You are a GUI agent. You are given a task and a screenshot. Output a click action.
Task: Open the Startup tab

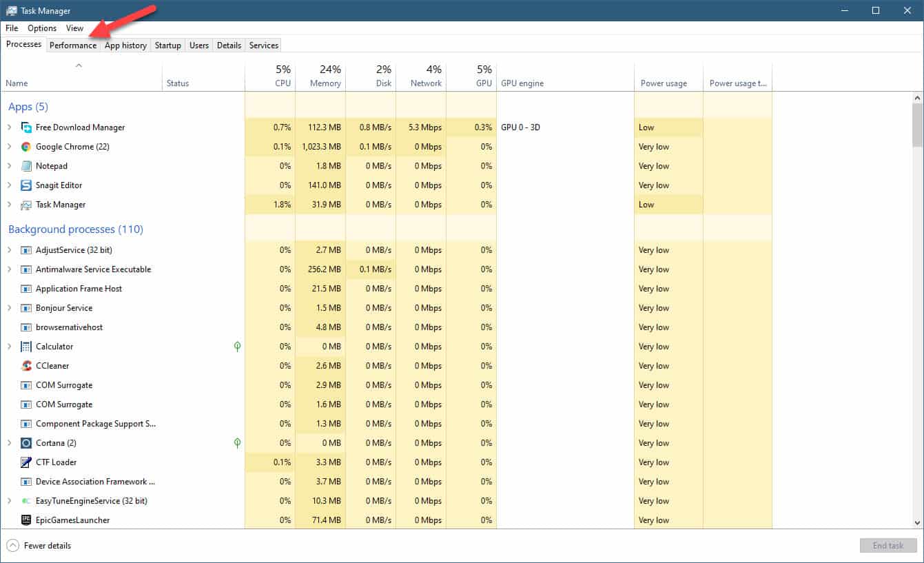(x=168, y=45)
